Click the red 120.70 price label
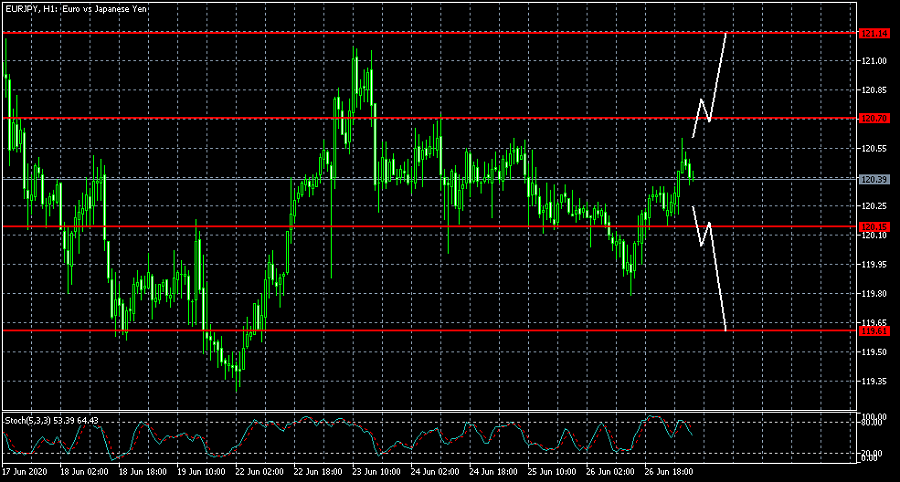The height and width of the screenshot is (482, 900). (874, 118)
